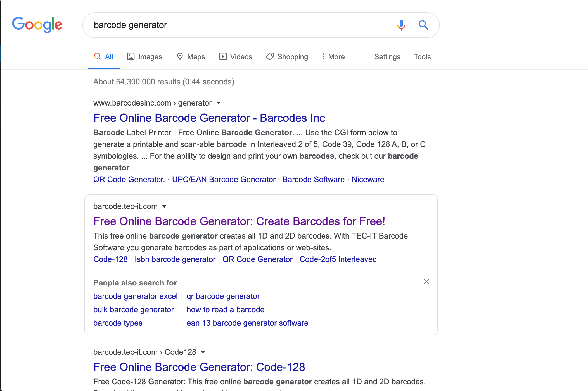Expand the More search categories menu
This screenshot has width=588, height=391.
click(333, 57)
